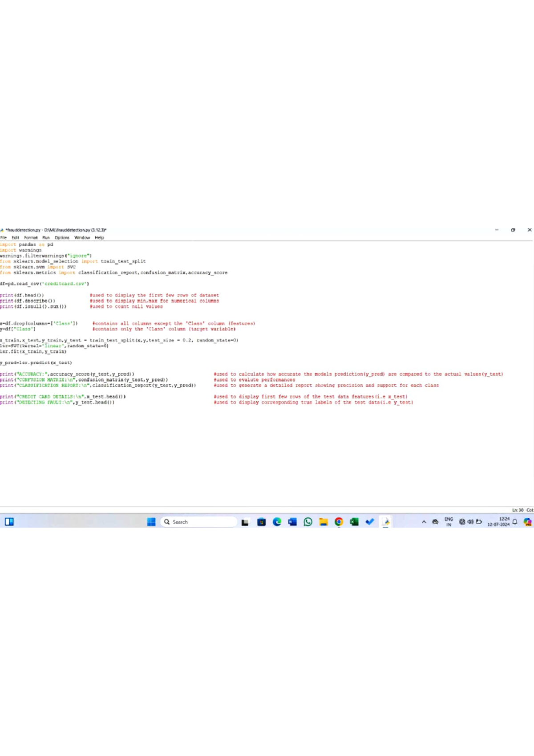This screenshot has height=756, width=534.
Task: Click the print(df.describe()) statement
Action: 28,301
